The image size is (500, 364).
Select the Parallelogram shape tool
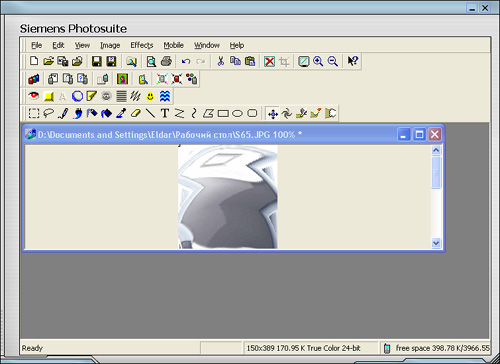tap(208, 113)
